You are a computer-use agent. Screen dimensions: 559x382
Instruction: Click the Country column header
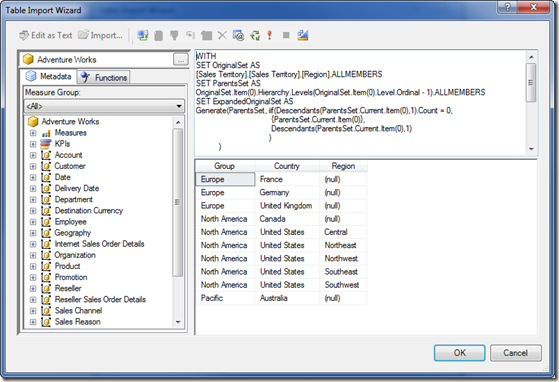(x=287, y=166)
